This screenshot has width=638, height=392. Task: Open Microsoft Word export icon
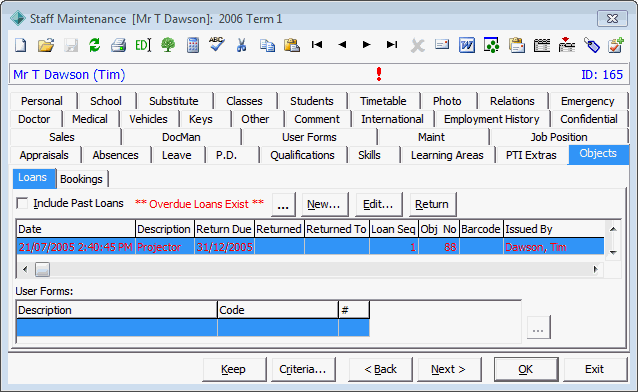pos(467,45)
